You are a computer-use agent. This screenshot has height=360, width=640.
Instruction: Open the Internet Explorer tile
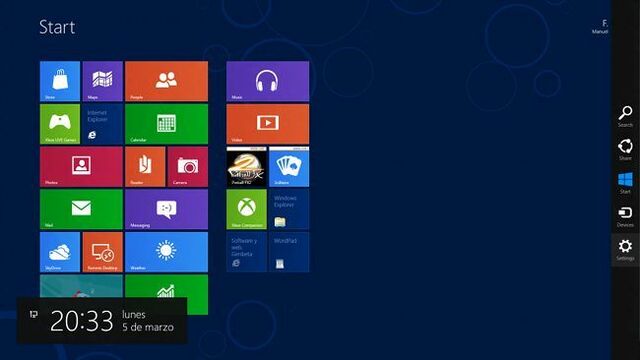click(x=102, y=124)
